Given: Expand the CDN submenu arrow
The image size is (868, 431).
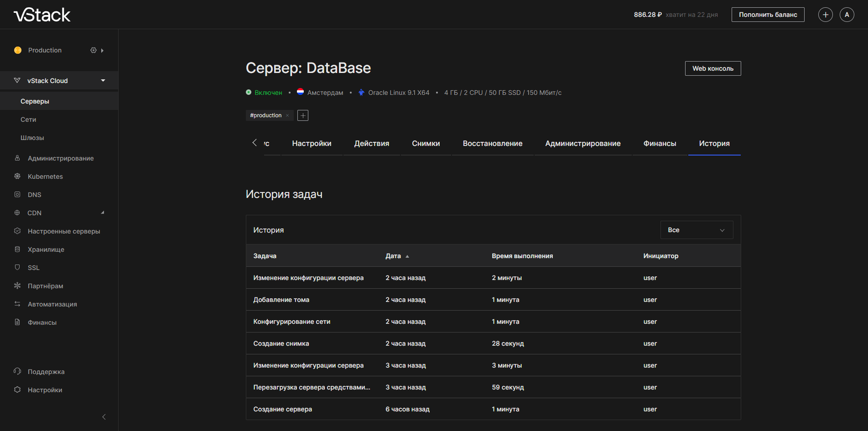Looking at the screenshot, I should point(103,213).
